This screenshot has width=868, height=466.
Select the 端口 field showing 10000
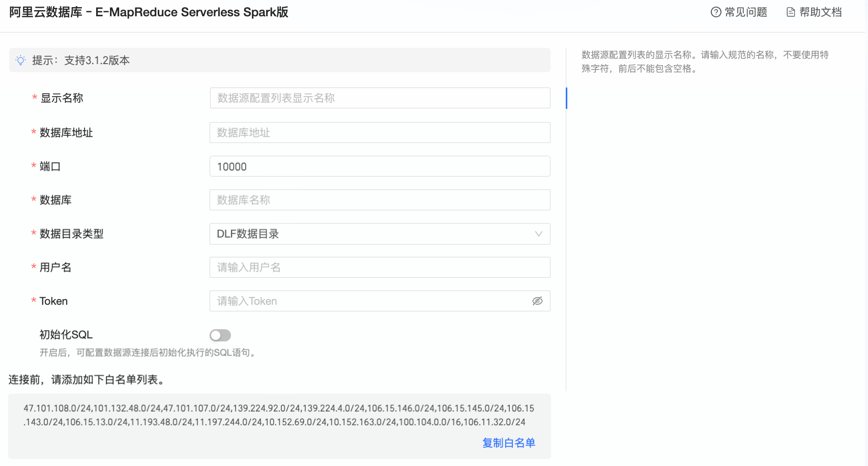pyautogui.click(x=380, y=166)
